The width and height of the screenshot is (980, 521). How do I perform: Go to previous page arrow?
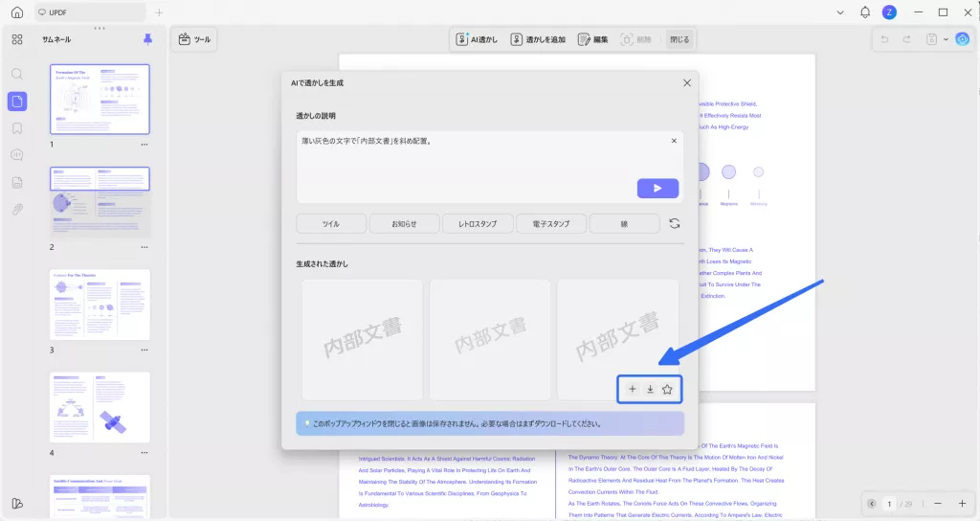click(x=872, y=504)
